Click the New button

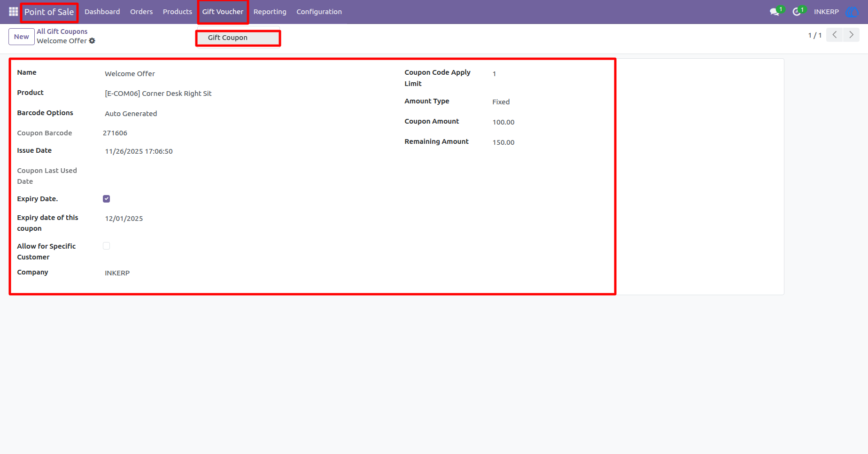[21, 37]
